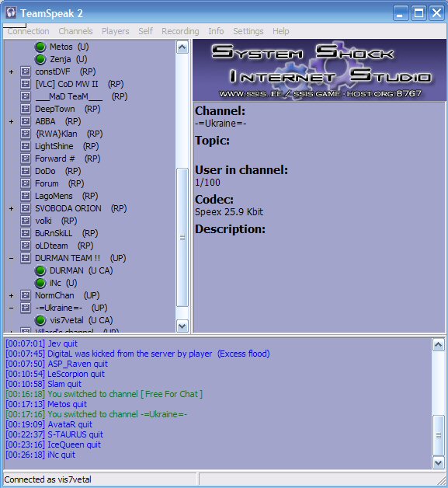Maximize the TeamSpeak 2 window
This screenshot has height=488, width=448.
point(418,13)
